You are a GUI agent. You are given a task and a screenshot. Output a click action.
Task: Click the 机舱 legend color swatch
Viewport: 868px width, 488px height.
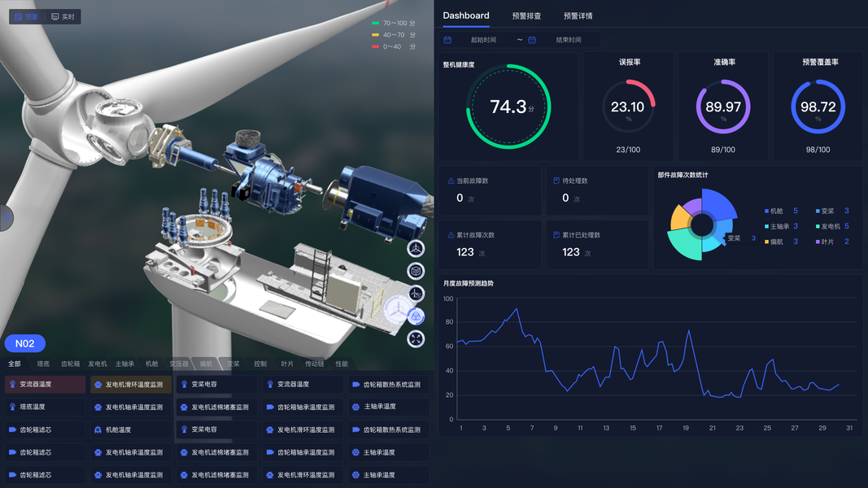[x=766, y=211]
